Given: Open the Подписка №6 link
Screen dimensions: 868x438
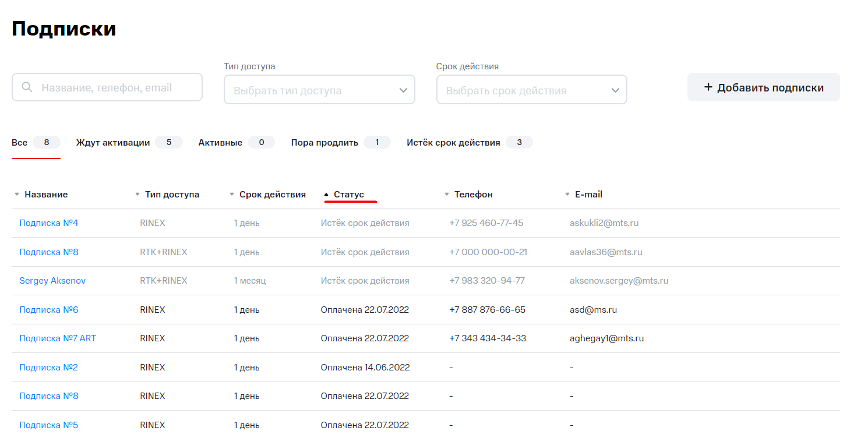Looking at the screenshot, I should [x=49, y=310].
